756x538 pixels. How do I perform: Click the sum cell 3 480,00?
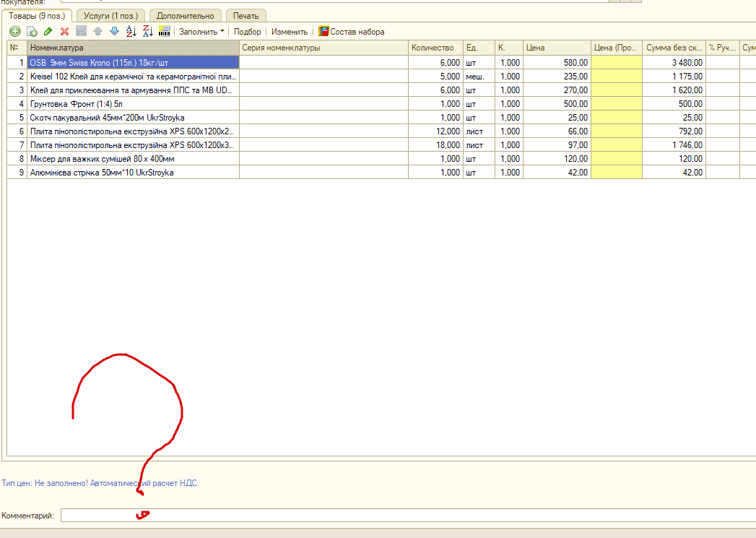[674, 63]
